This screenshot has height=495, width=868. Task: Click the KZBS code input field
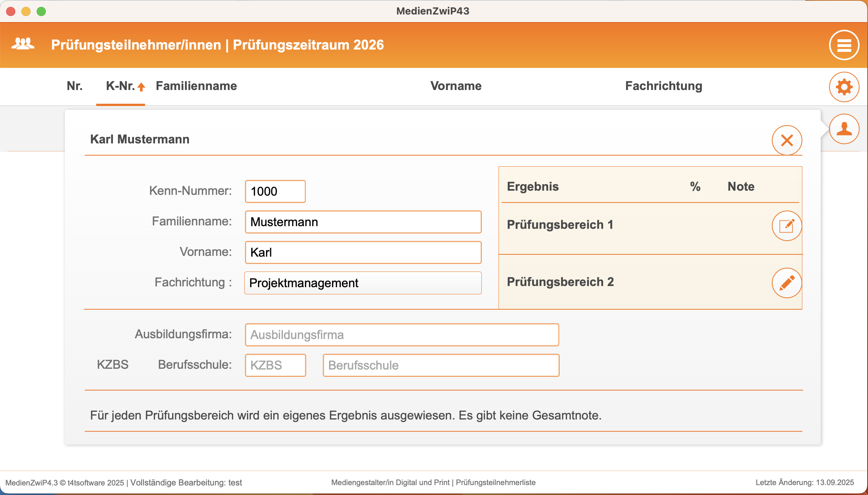pos(275,365)
